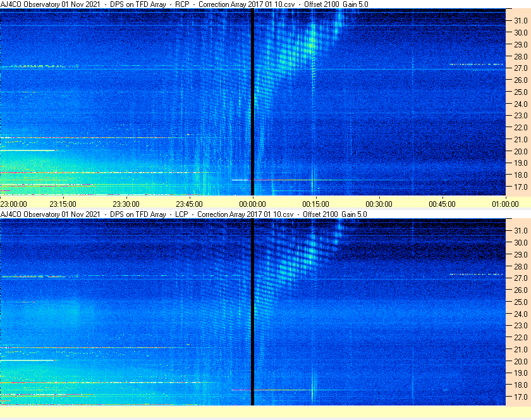Screen dimensions: 531x420
Task: Select the 23:30:00 time axis label
Action: 126,204
